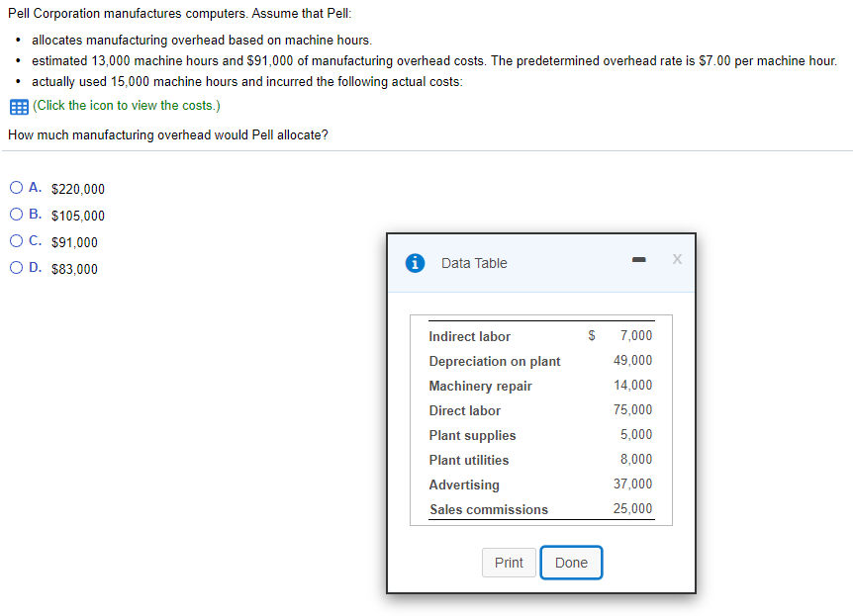Click the 'Machinery repair' row label
The height and width of the screenshot is (616, 853).
pos(480,386)
